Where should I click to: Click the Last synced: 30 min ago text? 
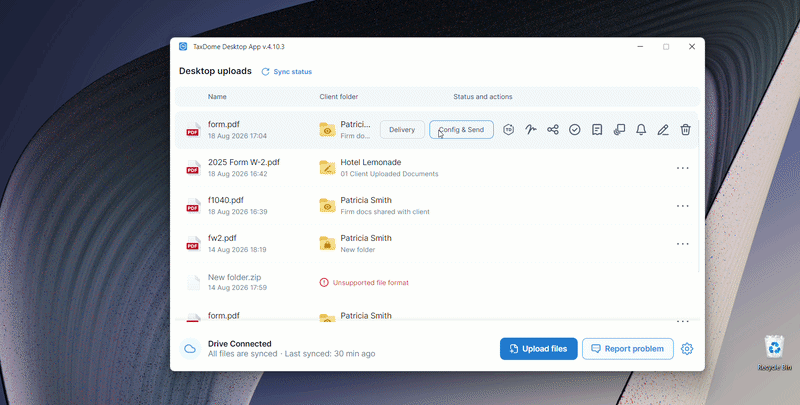[x=330, y=353]
